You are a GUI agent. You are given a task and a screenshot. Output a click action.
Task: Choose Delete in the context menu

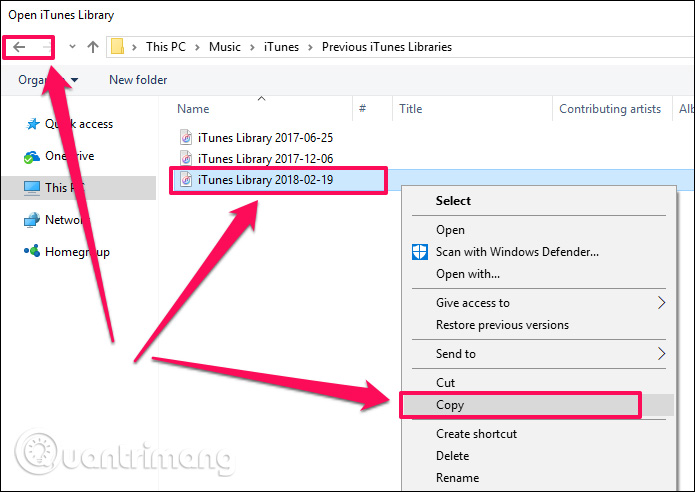point(453,456)
